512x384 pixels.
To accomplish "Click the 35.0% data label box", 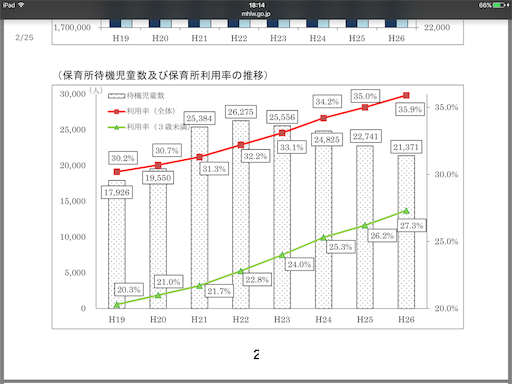I will coord(365,96).
